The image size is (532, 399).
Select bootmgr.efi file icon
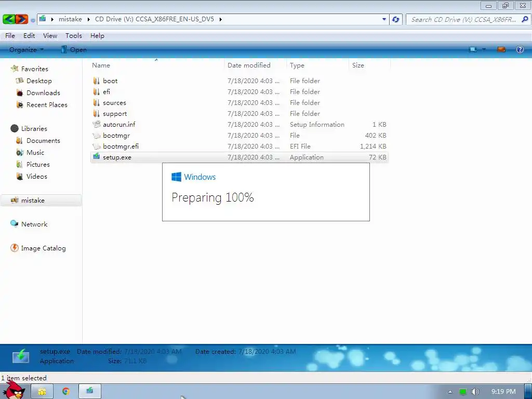click(x=97, y=146)
